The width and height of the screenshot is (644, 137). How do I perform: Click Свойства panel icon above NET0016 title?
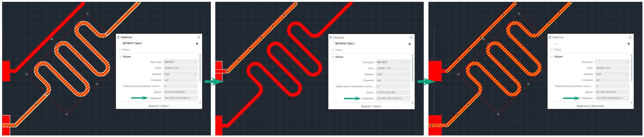point(331,38)
